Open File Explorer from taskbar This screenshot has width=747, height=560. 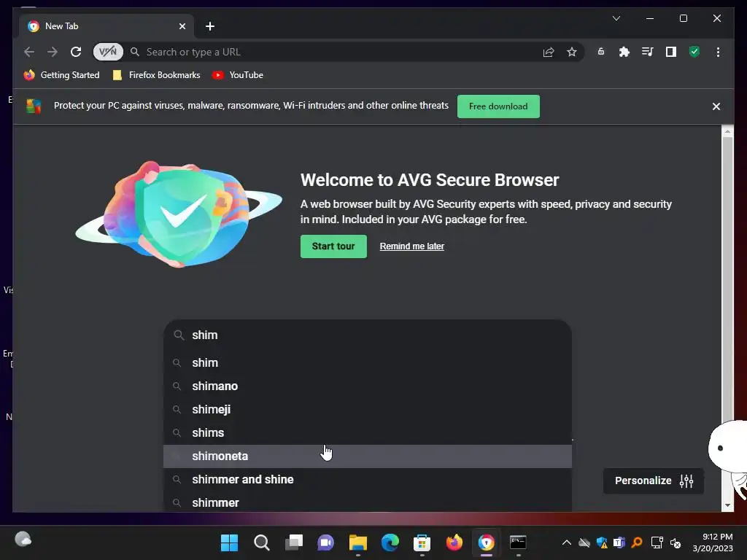[357, 542]
